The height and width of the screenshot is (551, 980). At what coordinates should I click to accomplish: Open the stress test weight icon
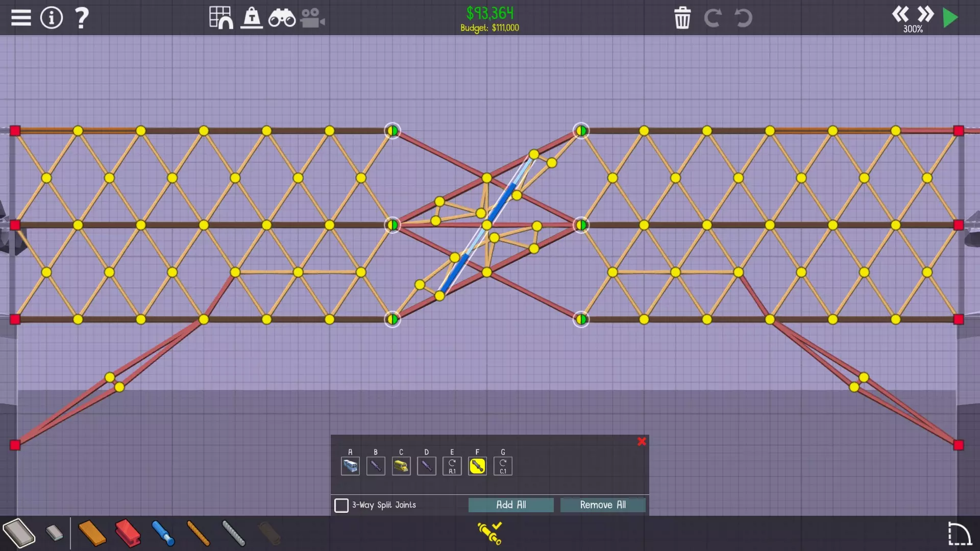pos(252,18)
